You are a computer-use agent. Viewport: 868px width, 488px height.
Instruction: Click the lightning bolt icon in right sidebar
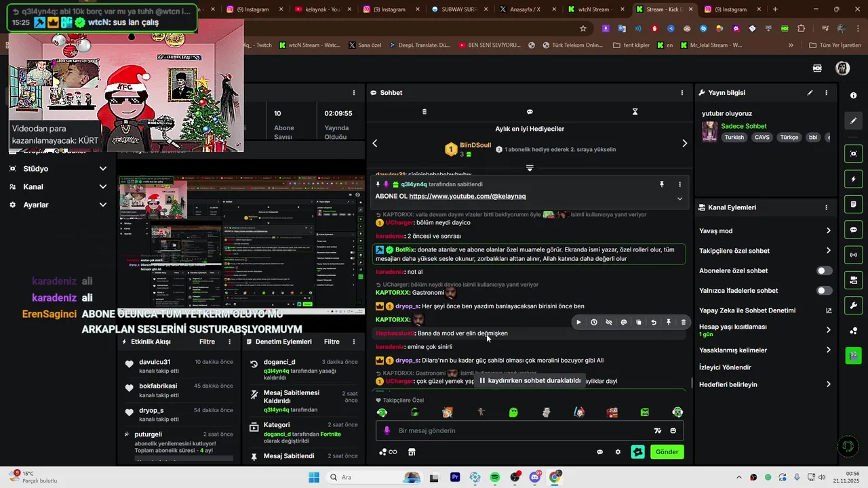(x=854, y=179)
